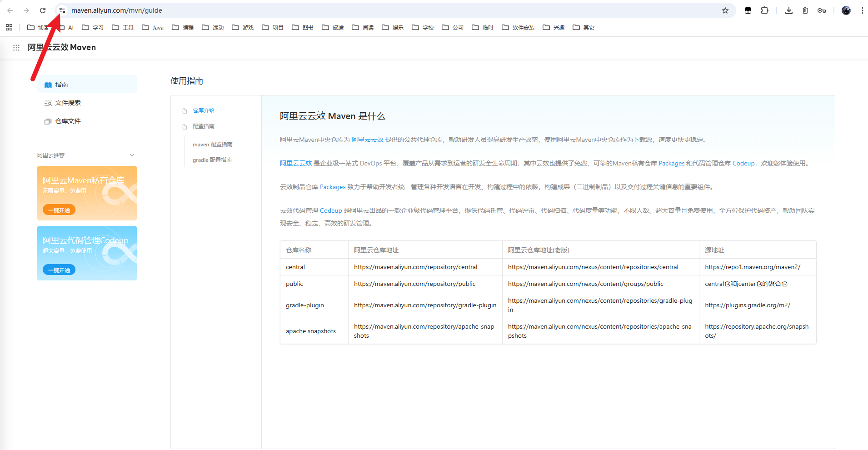Open the password manager key icon
The width and height of the screenshot is (868, 450).
(822, 10)
